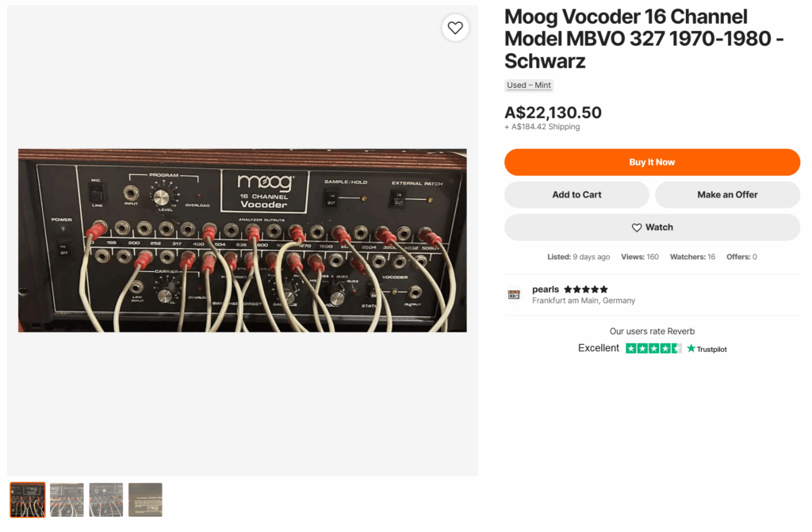812x532 pixels.
Task: Click the A$184.42 Shipping text
Action: coord(542,127)
